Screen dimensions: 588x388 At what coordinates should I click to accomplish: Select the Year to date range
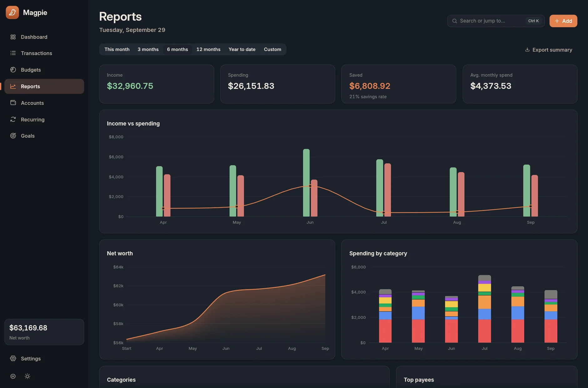(x=242, y=49)
